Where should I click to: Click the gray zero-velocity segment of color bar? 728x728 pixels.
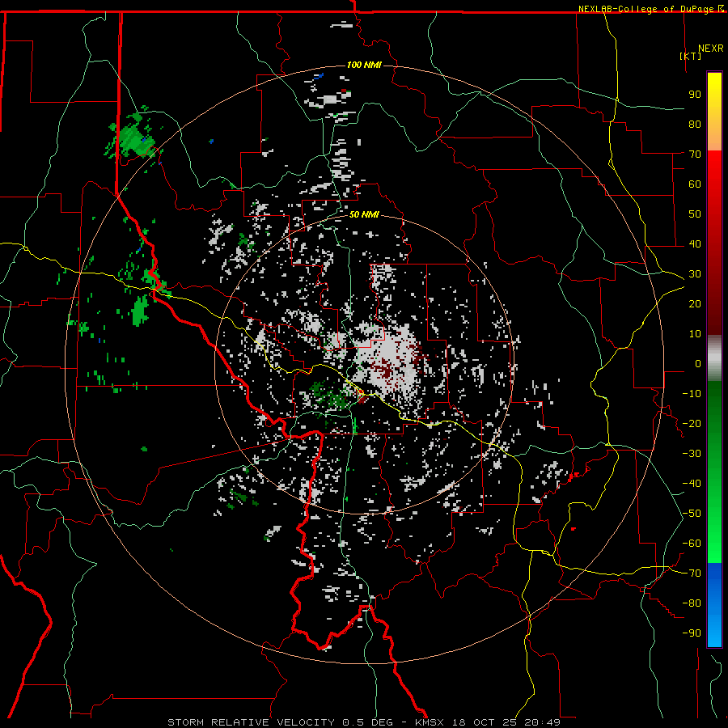coord(714,358)
